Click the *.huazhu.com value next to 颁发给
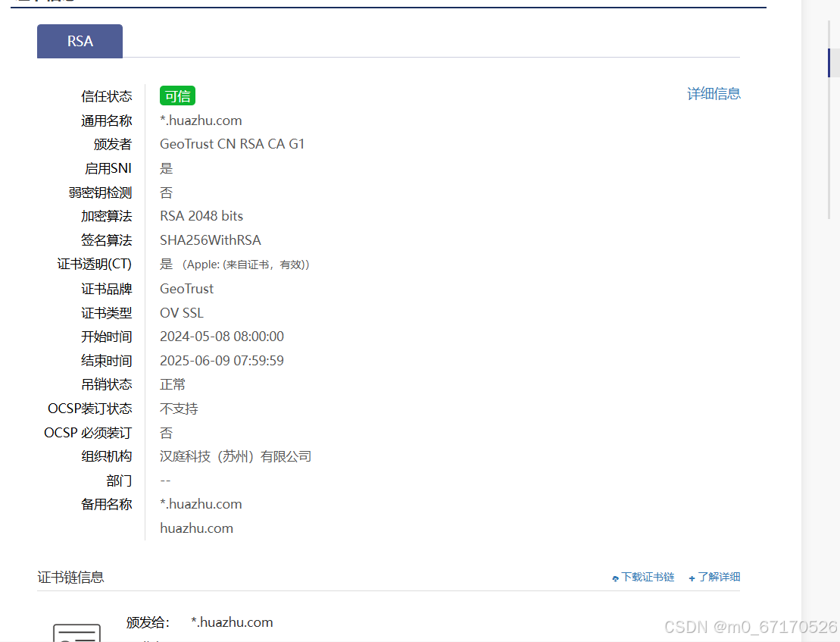840x642 pixels. [x=232, y=622]
